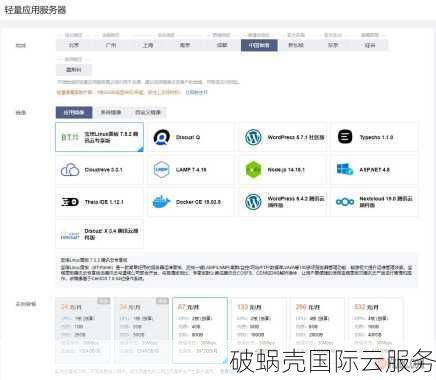Image resolution: width=436 pixels, height=380 pixels.
Task: Open the blue link after the orange notice
Action: click(196, 92)
